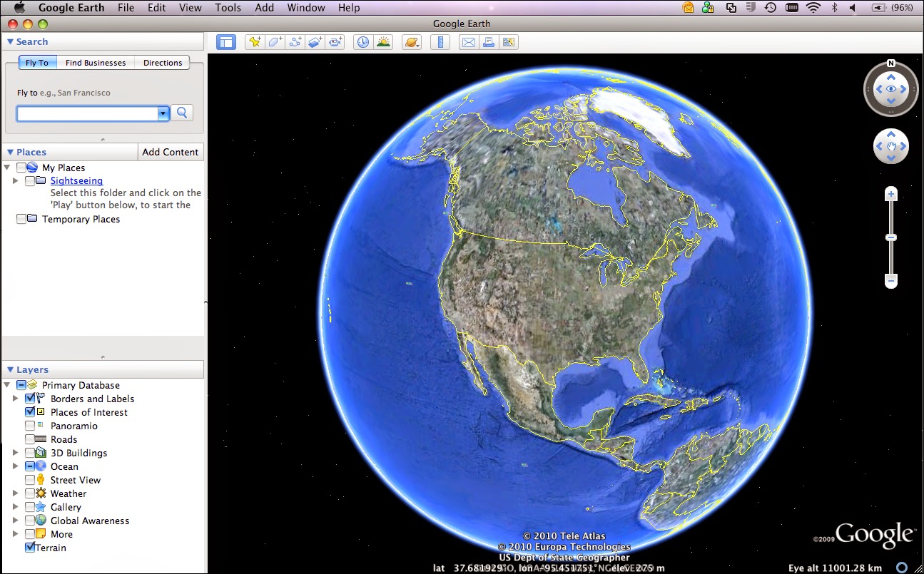Show historical imagery with the clock icon
Screen dimensions: 924x574
(362, 42)
